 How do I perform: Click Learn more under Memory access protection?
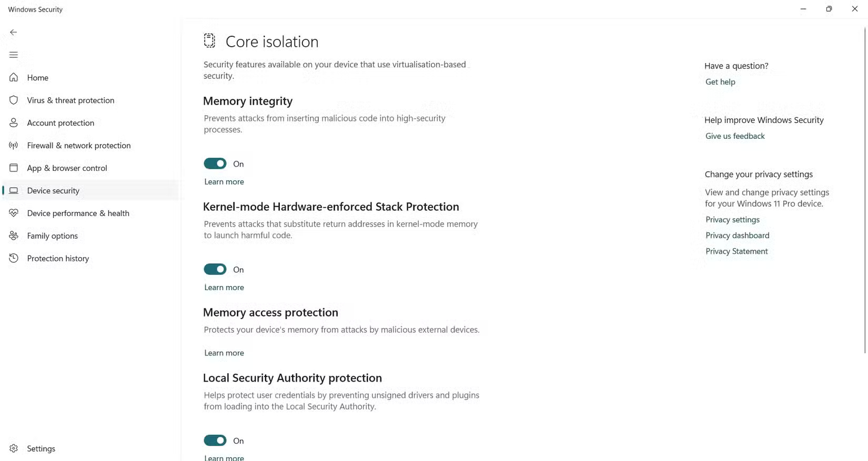pyautogui.click(x=224, y=353)
